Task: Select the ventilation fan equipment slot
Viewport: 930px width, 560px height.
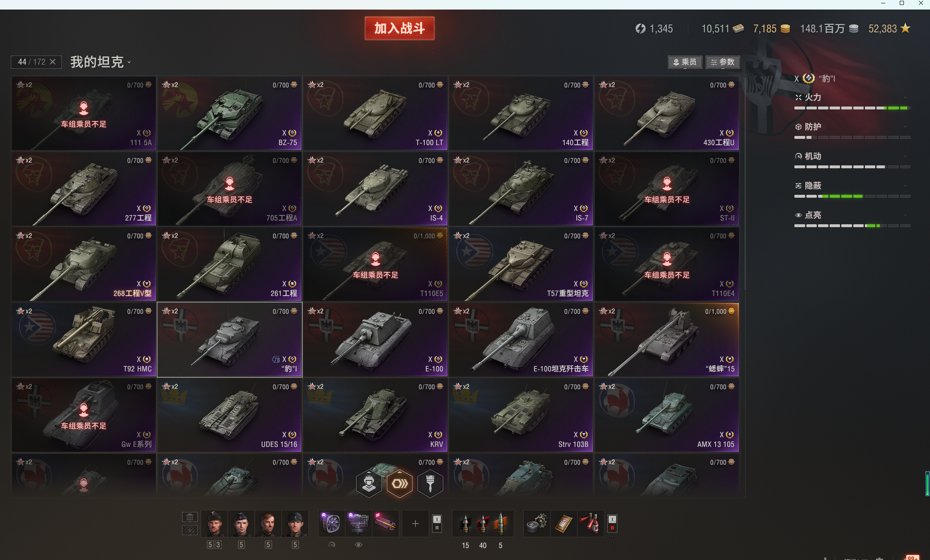Action: pyautogui.click(x=331, y=523)
